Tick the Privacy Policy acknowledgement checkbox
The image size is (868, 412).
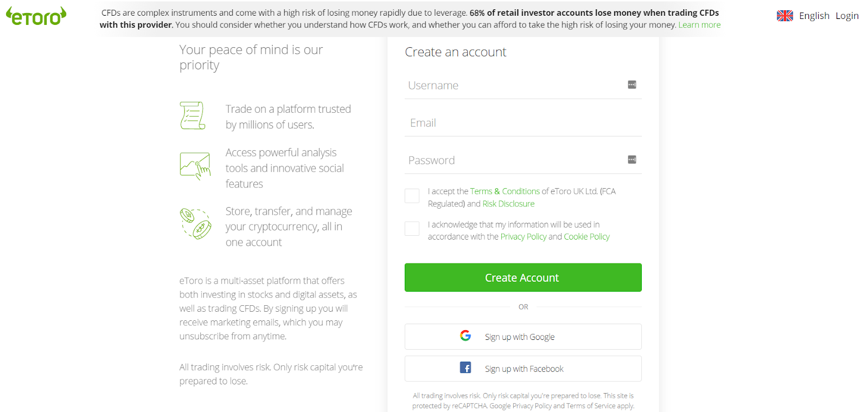coord(412,229)
